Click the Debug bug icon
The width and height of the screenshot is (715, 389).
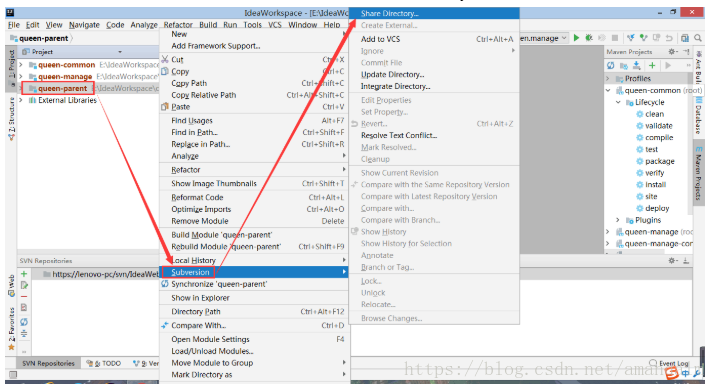click(x=589, y=38)
